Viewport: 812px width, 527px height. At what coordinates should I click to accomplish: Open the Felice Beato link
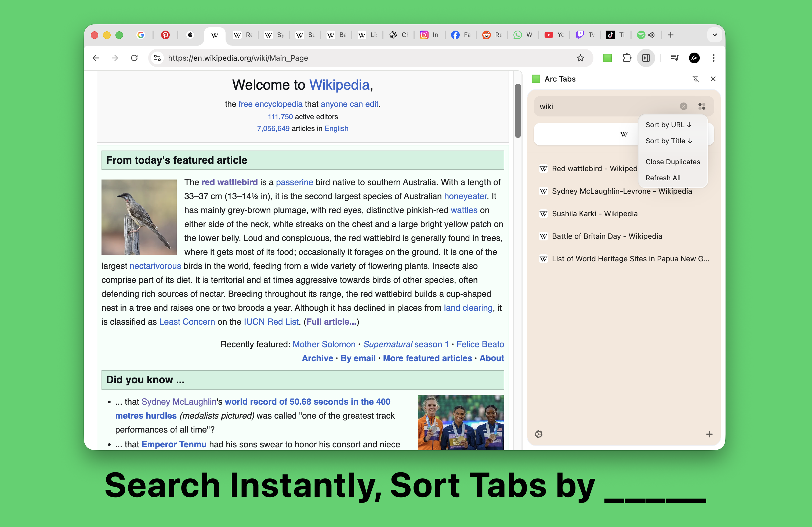[x=480, y=344]
